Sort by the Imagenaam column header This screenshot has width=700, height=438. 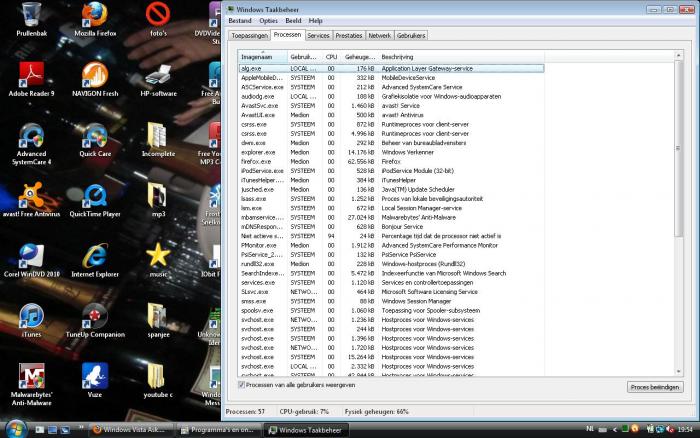262,57
